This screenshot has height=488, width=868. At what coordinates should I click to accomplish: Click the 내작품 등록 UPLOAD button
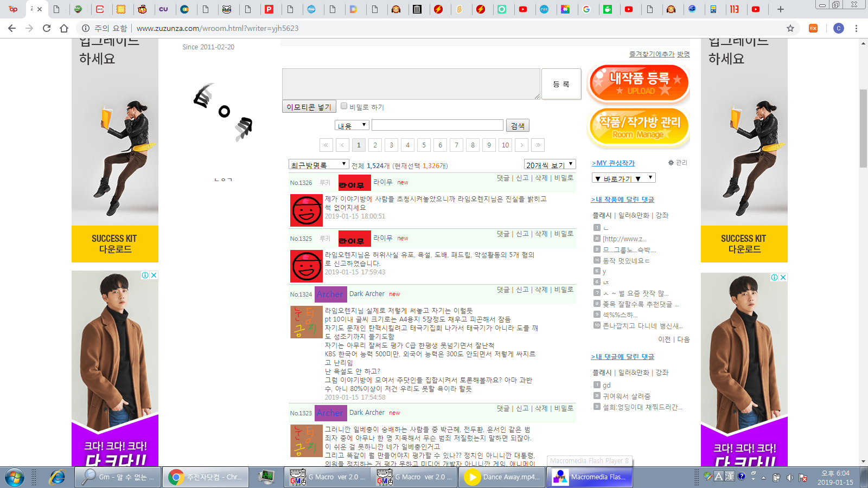pyautogui.click(x=639, y=83)
